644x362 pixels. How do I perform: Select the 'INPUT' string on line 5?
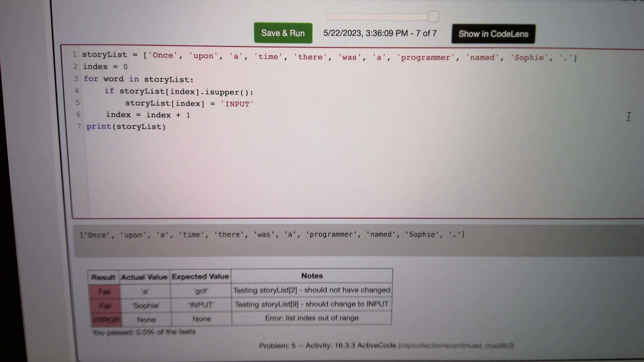click(x=237, y=104)
